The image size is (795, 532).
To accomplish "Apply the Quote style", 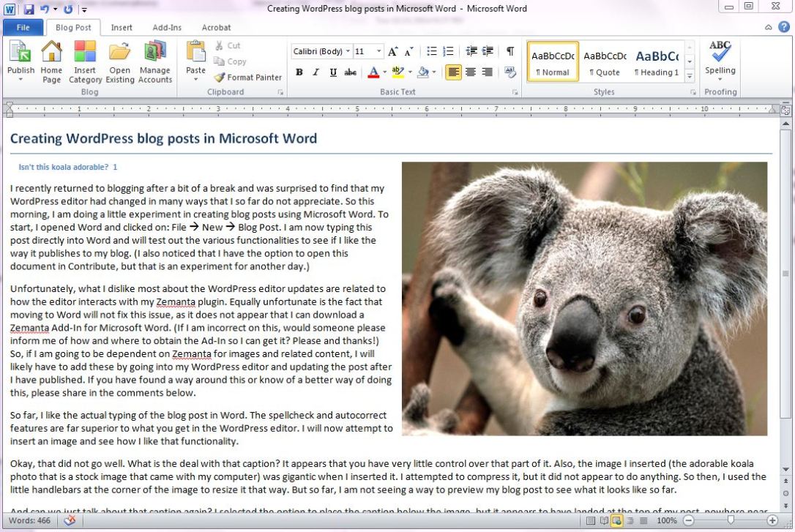I will click(x=605, y=61).
